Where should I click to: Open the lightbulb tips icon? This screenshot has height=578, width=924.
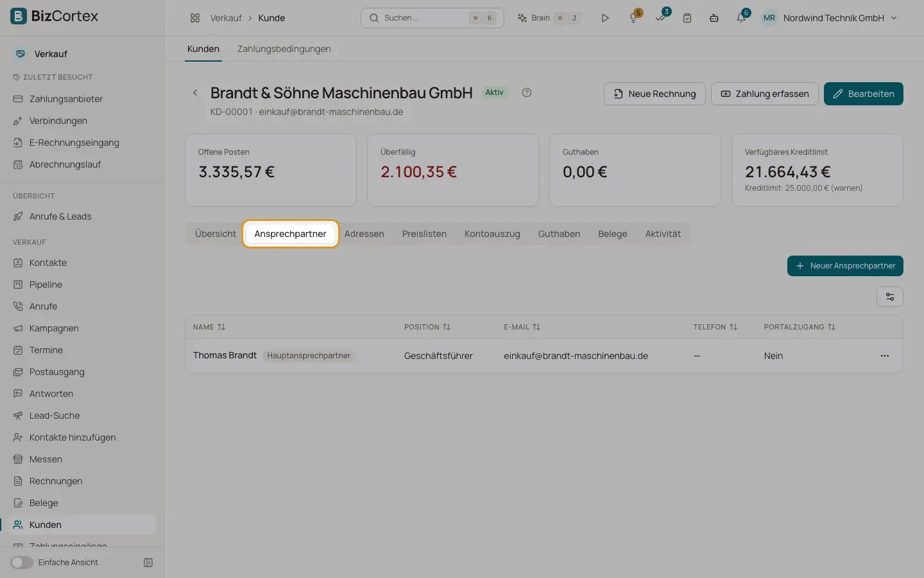tap(633, 18)
